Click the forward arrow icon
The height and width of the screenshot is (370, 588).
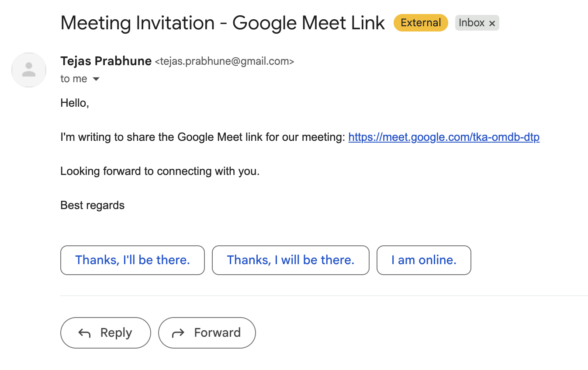pos(178,333)
